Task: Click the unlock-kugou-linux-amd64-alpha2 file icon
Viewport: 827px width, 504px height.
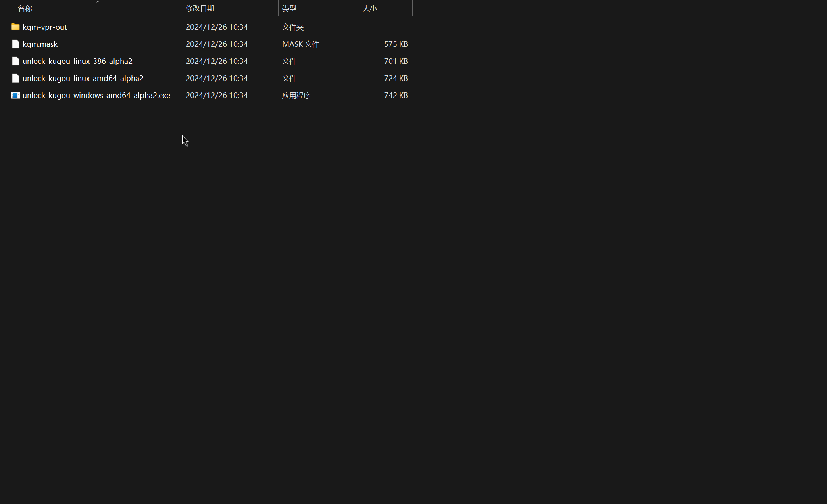Action: click(x=15, y=78)
